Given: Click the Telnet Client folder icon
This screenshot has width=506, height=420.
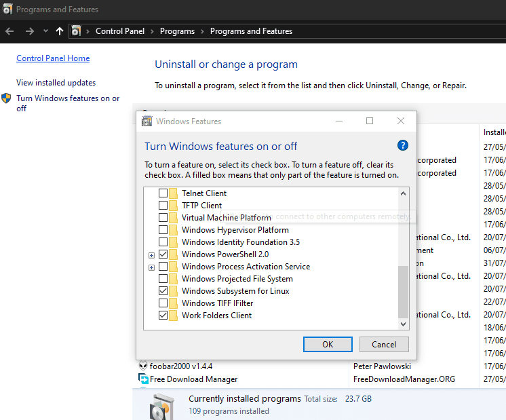Looking at the screenshot, I should 173,193.
